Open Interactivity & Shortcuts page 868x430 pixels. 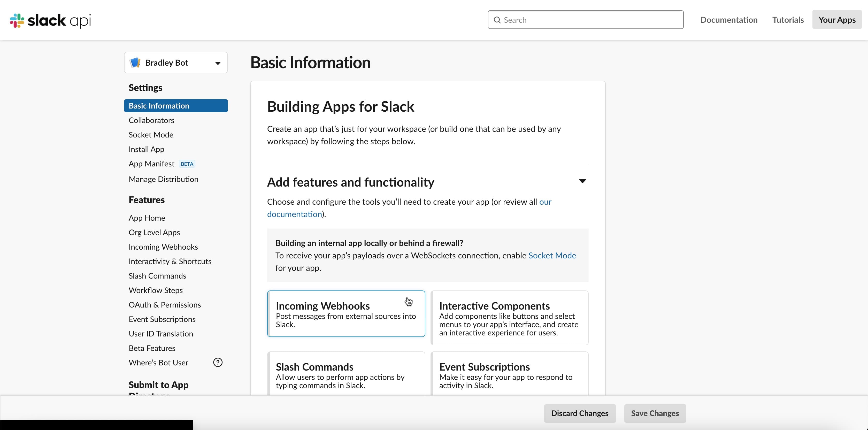pos(170,262)
